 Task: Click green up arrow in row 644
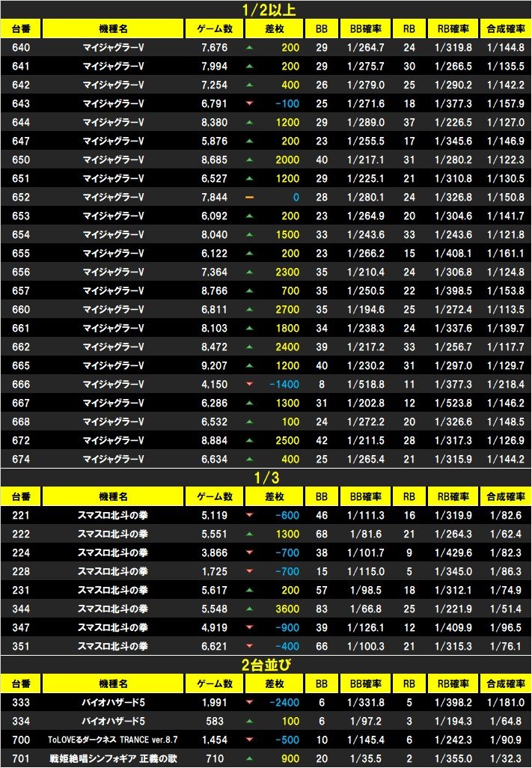coord(250,123)
